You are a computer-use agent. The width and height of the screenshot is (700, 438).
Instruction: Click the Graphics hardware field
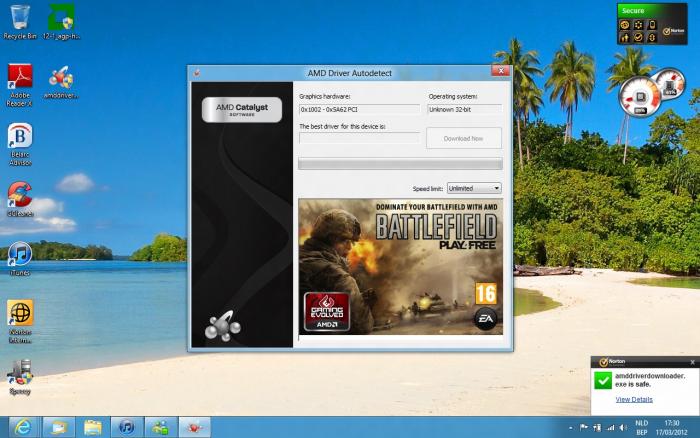pos(359,109)
